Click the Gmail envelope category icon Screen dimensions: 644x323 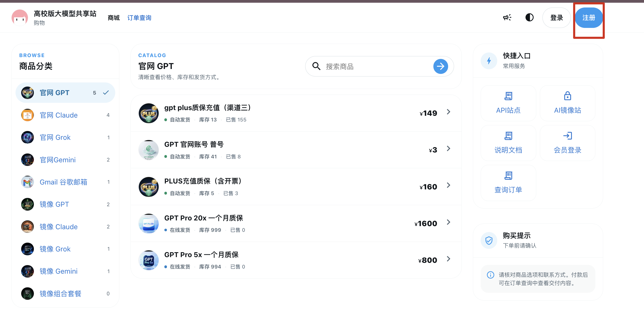[x=27, y=182]
